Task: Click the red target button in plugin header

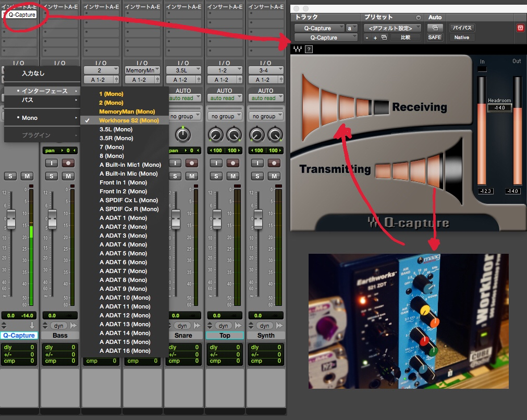Action: coord(520,28)
